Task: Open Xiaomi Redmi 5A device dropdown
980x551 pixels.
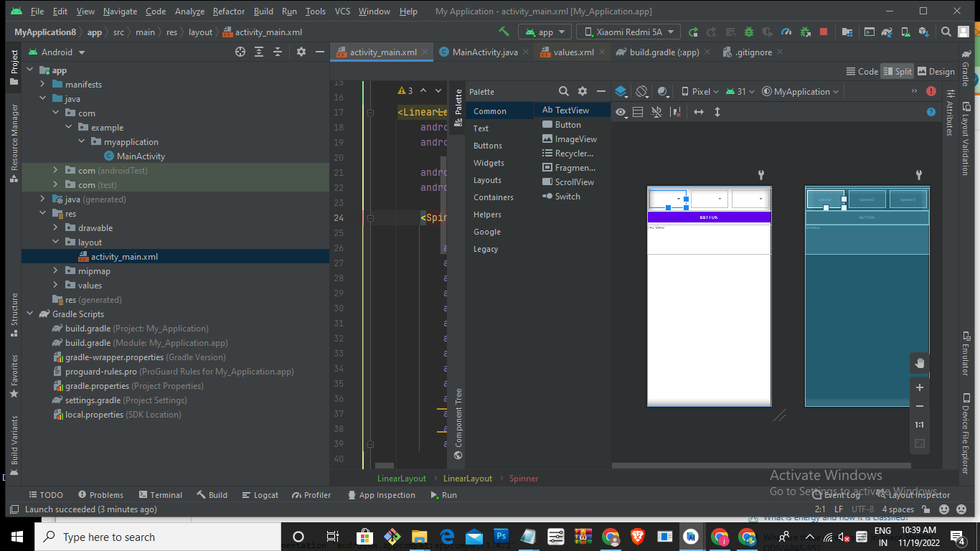Action: click(628, 32)
